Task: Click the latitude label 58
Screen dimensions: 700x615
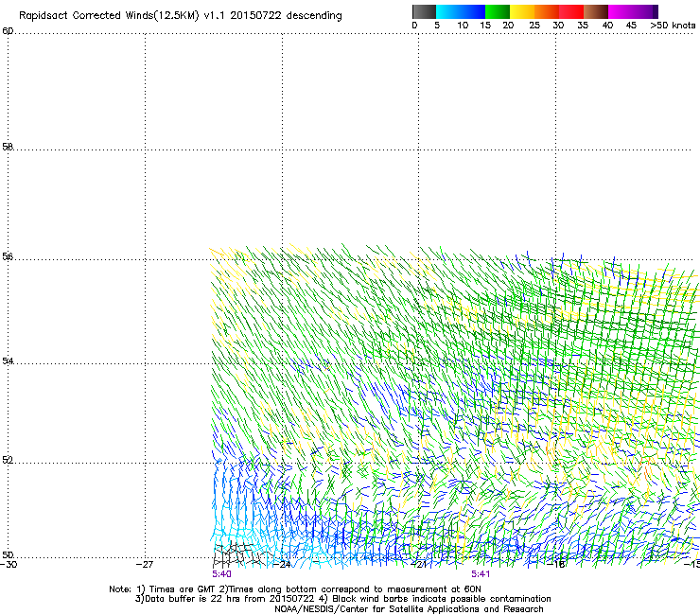Action: pyautogui.click(x=8, y=147)
